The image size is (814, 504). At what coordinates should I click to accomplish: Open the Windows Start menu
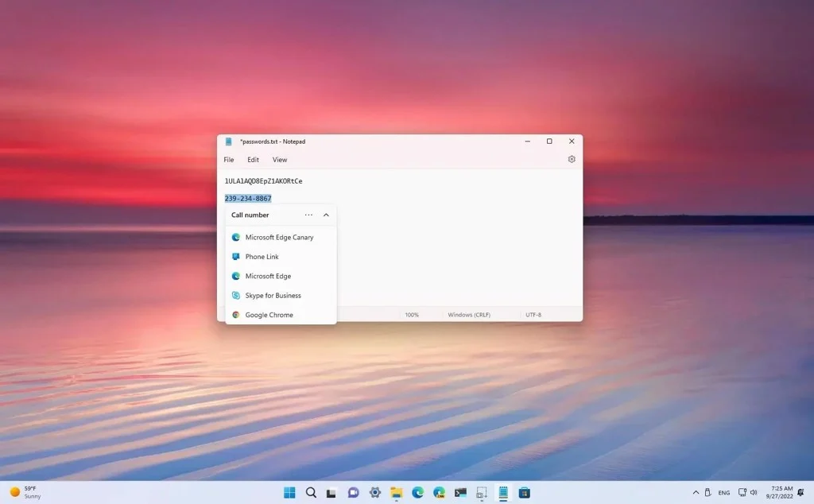(x=289, y=493)
